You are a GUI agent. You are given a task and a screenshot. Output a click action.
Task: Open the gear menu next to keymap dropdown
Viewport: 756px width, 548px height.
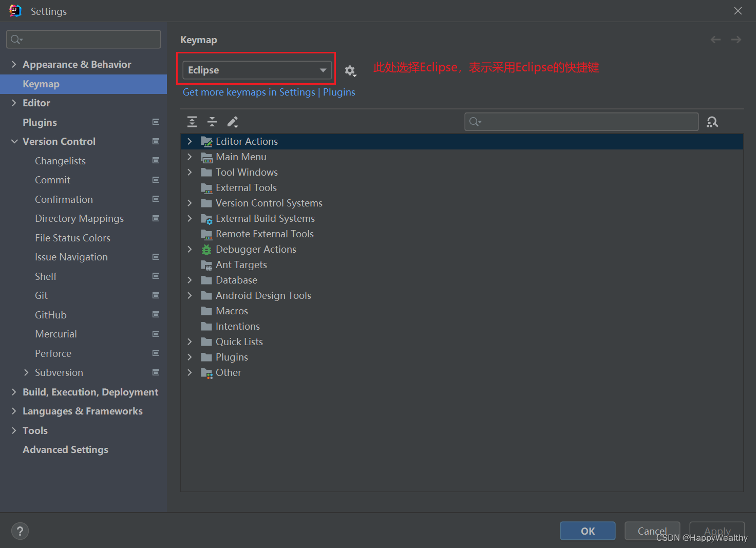(350, 71)
